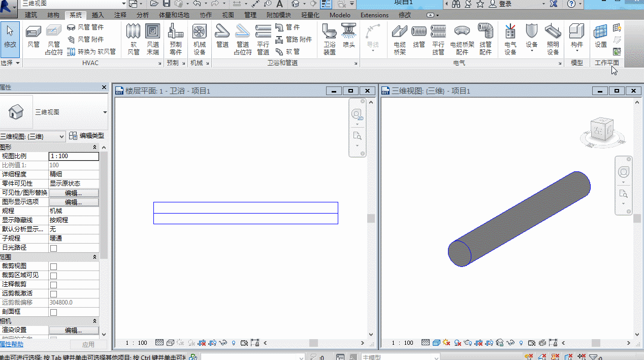Image resolution: width=644 pixels, height=360 pixels.
Task: Activate the 电缆桥架 cable tray tool
Action: [x=400, y=40]
